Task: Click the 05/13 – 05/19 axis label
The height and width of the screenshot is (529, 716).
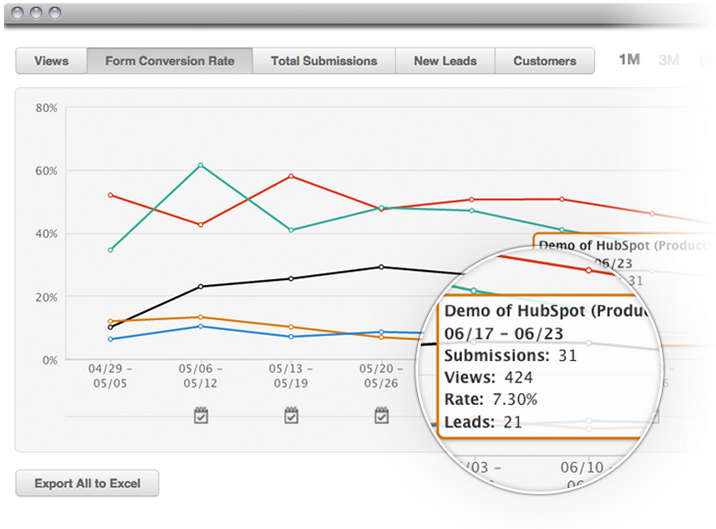Action: pyautogui.click(x=291, y=376)
